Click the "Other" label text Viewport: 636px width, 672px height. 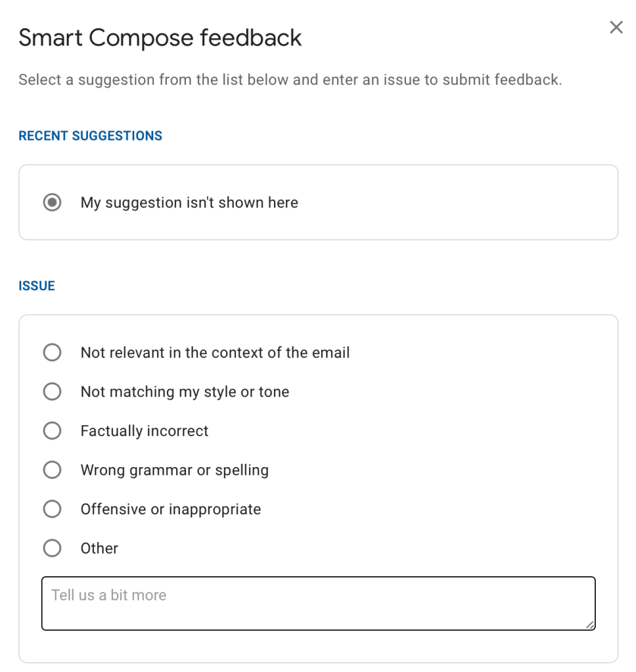tap(99, 548)
